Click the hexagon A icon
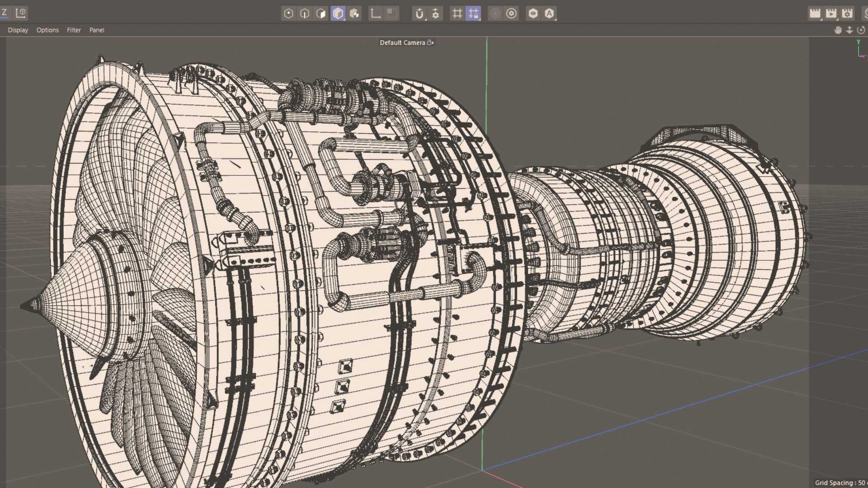 549,14
